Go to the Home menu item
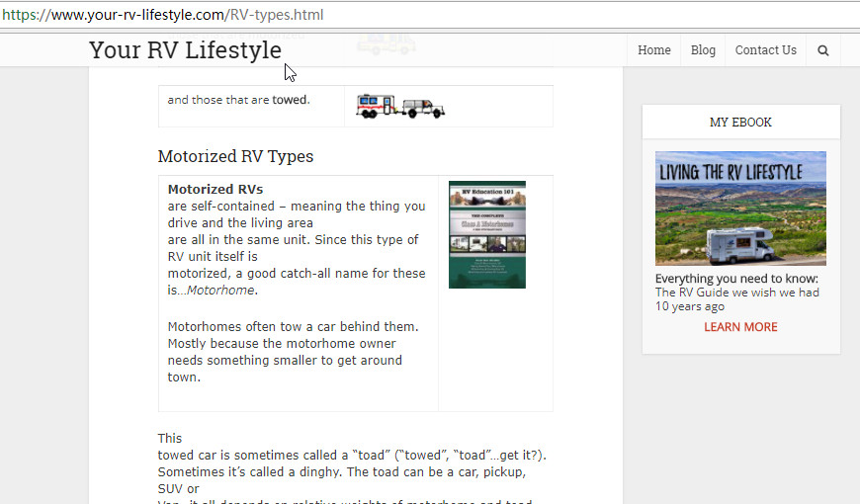860x504 pixels. 653,50
